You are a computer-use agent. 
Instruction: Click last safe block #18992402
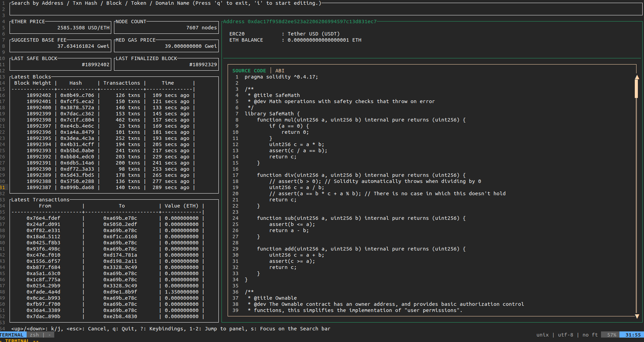(x=96, y=65)
